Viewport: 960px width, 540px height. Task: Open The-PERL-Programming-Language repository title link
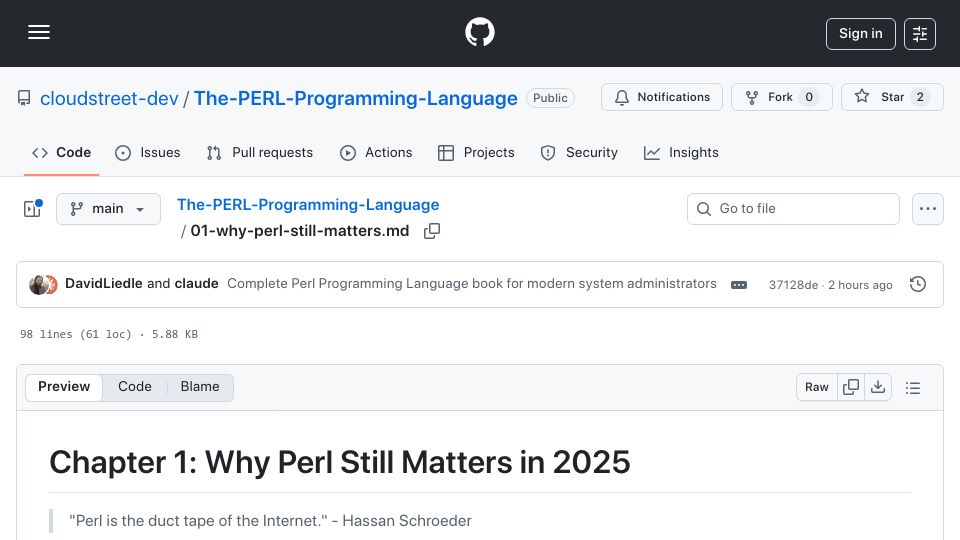click(x=356, y=98)
